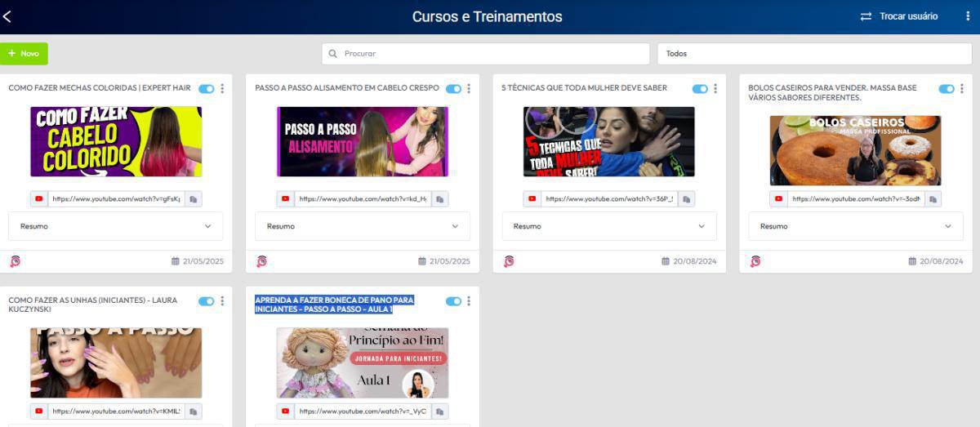
Task: Click URL field in Alisamento card
Action: click(x=363, y=198)
